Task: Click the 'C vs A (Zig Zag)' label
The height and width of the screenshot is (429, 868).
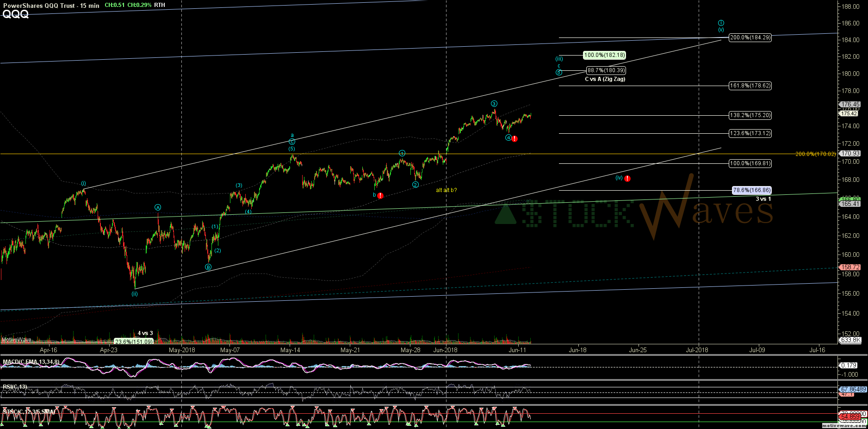Action: 605,79
